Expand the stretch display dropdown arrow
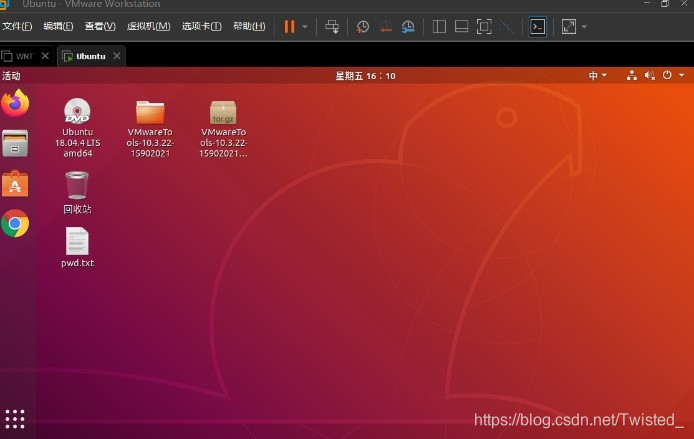694x439 pixels. [x=584, y=27]
